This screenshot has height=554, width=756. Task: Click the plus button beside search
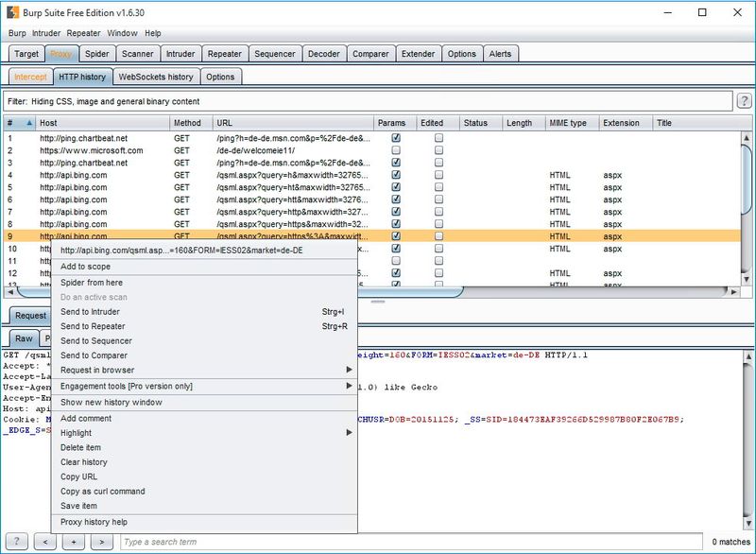click(x=74, y=542)
